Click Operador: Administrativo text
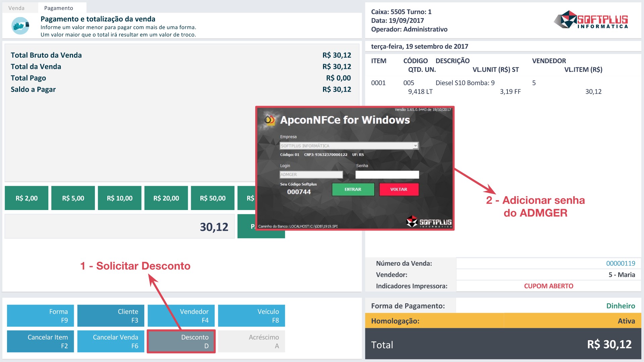This screenshot has height=362, width=644. [409, 29]
